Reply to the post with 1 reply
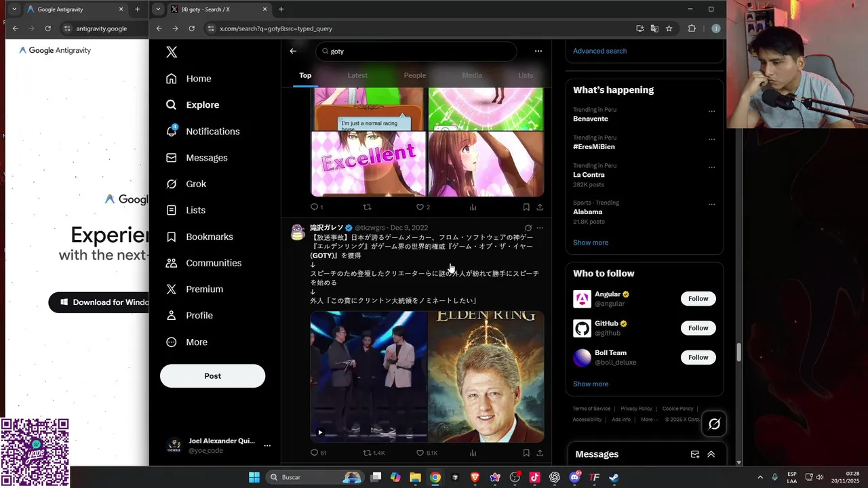The image size is (868, 488). [x=317, y=207]
